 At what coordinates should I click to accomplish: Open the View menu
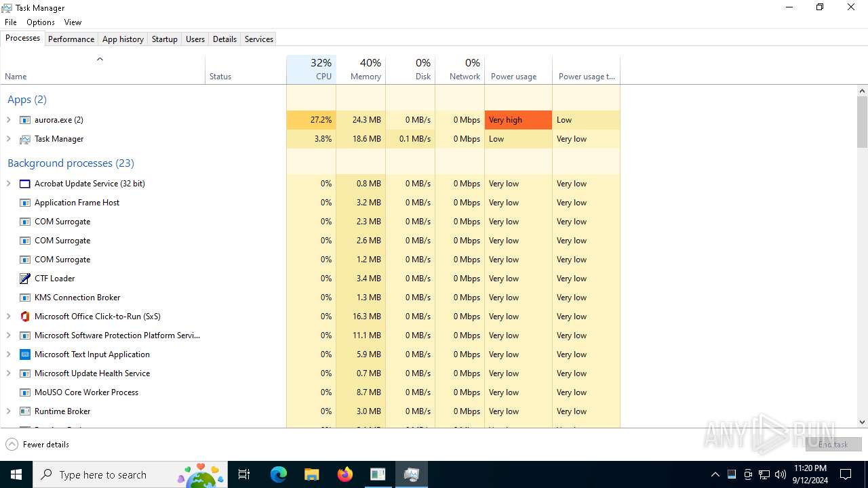[x=73, y=22]
